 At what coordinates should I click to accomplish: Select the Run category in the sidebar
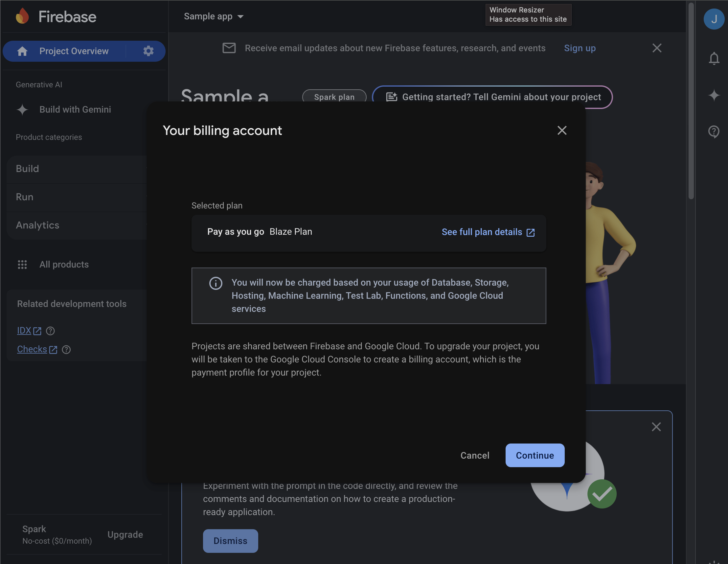24,197
